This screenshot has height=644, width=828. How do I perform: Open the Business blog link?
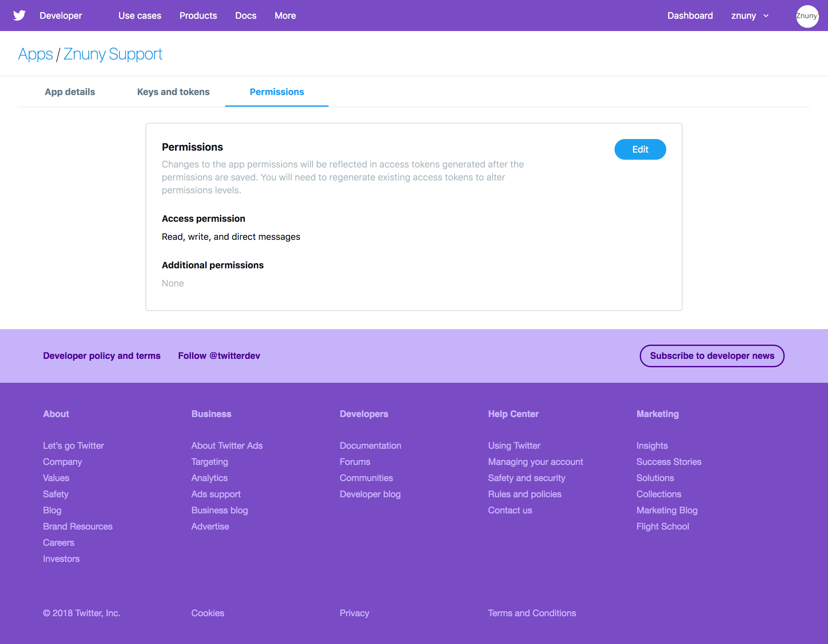220,510
